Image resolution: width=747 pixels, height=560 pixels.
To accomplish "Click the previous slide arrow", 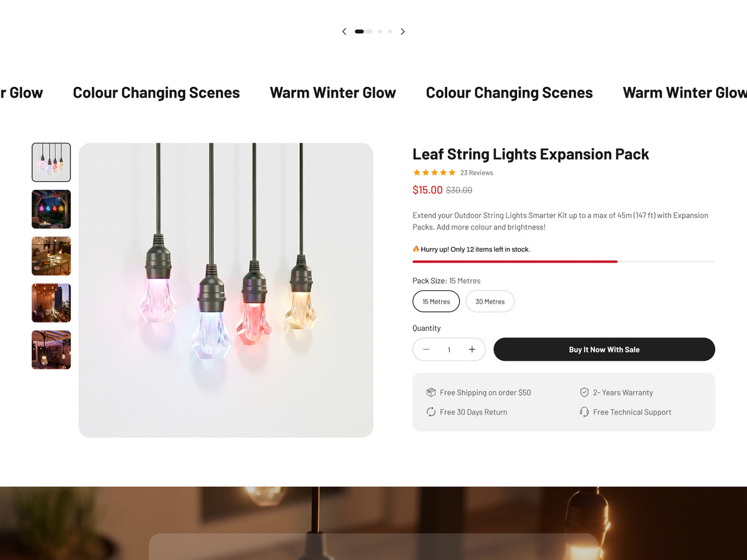I will [344, 32].
